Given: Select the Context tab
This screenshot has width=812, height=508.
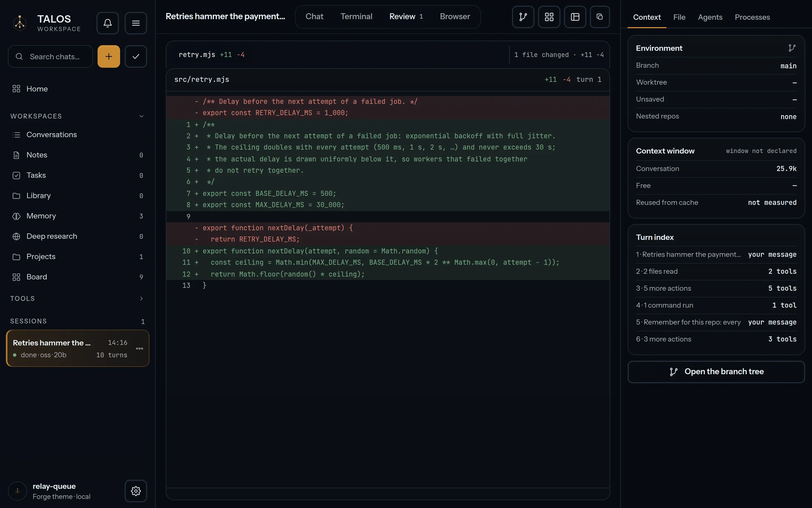Looking at the screenshot, I should [646, 17].
